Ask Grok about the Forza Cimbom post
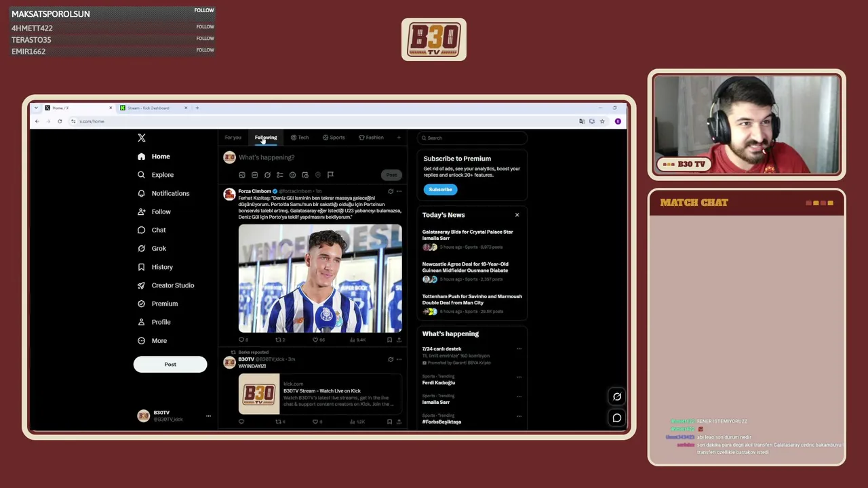The image size is (868, 488). (x=390, y=191)
